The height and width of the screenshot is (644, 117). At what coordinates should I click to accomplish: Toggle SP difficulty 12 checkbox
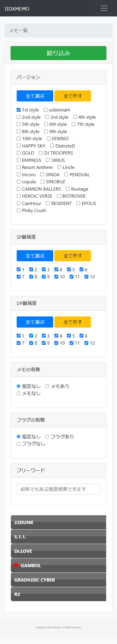point(86,277)
